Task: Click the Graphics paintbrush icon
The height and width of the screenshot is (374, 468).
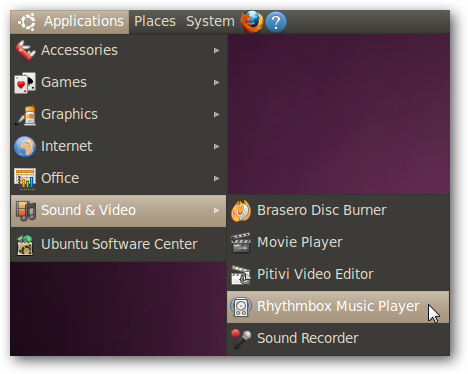Action: [25, 115]
